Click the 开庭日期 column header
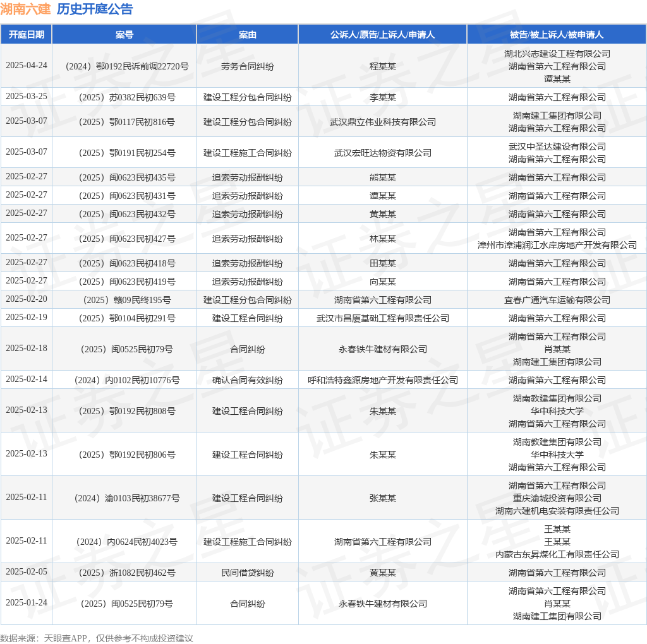 pos(27,35)
